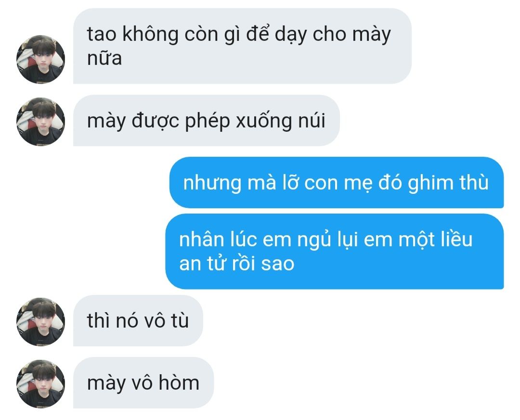This screenshot has width=520, height=420.
Task: Click the words 'được phép' in the second message
Action: point(181,121)
